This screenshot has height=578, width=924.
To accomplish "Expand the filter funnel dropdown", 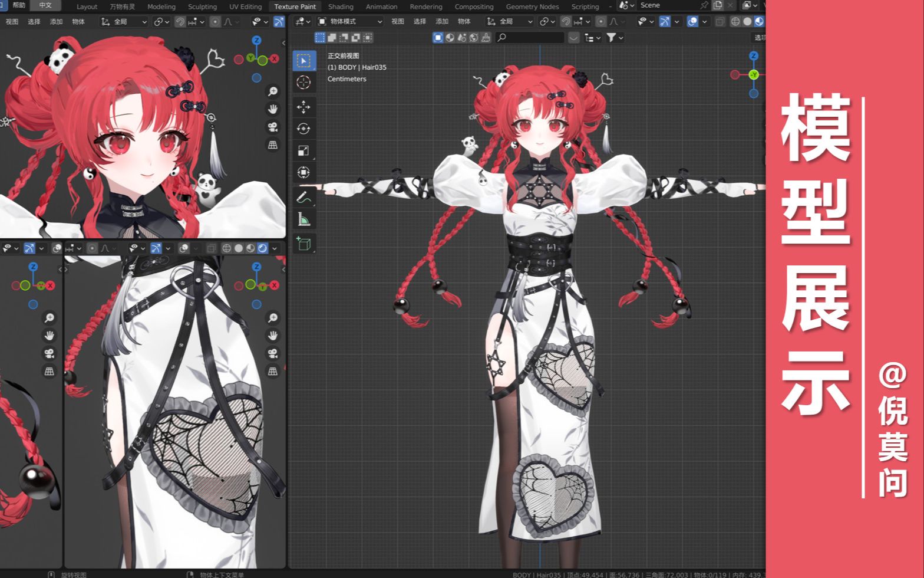I will click(x=615, y=38).
